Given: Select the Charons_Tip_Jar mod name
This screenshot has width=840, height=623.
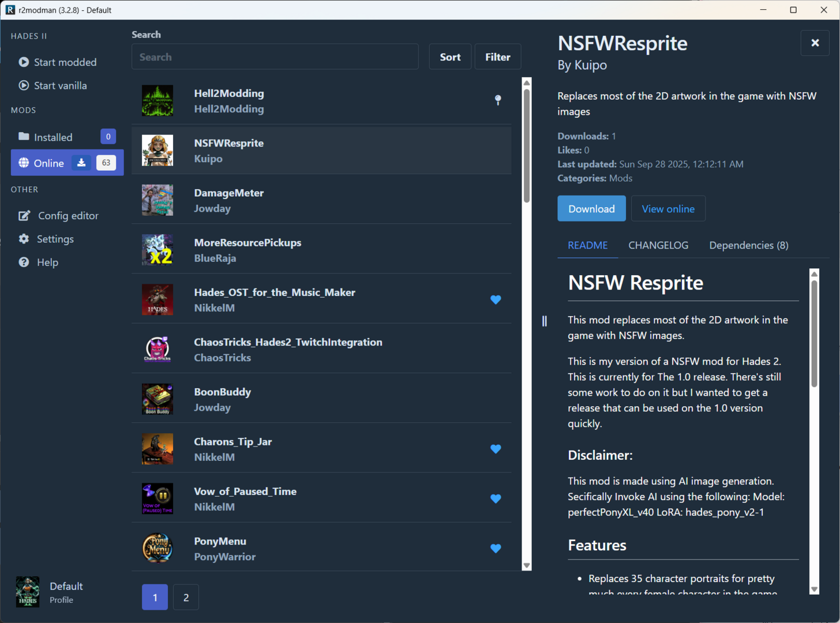Looking at the screenshot, I should [x=233, y=441].
